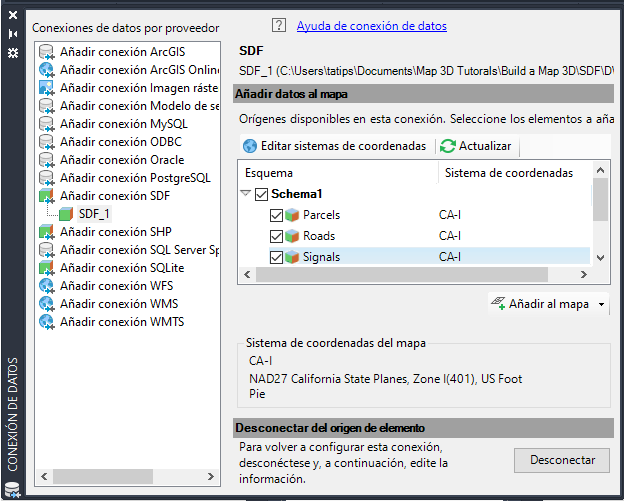This screenshot has height=501, width=624.
Task: Click the palette auto-hide icon
Action: click(12, 34)
